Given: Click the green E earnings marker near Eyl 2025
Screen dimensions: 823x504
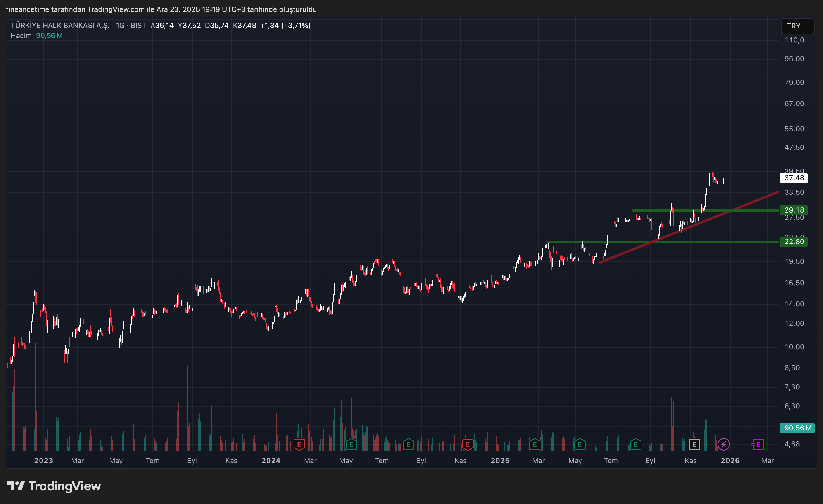Looking at the screenshot, I should (x=635, y=444).
